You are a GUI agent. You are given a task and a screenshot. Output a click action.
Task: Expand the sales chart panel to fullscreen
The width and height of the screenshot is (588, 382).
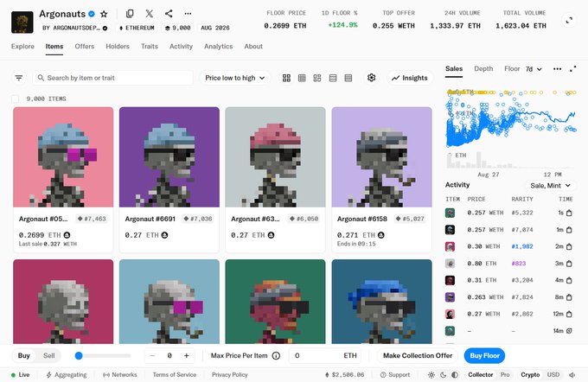point(573,69)
